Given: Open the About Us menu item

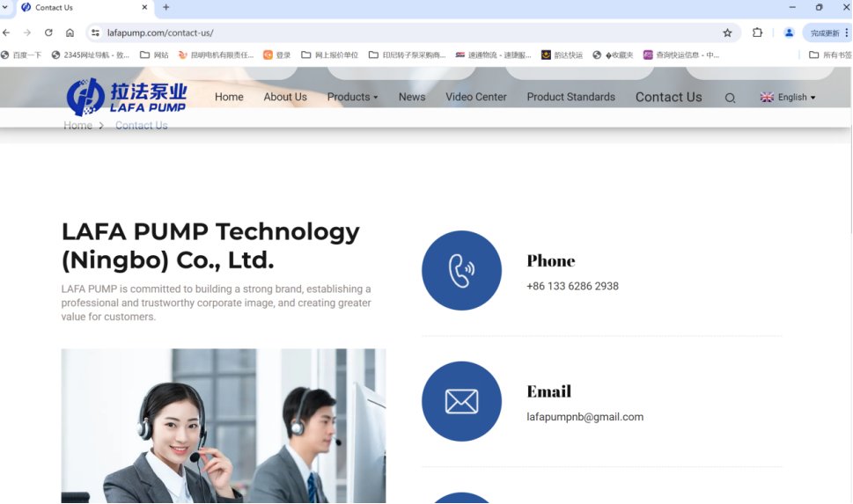Looking at the screenshot, I should click(285, 97).
